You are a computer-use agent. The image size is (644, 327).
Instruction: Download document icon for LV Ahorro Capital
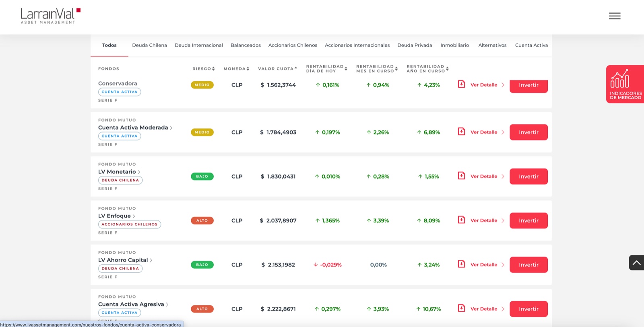pos(462,264)
